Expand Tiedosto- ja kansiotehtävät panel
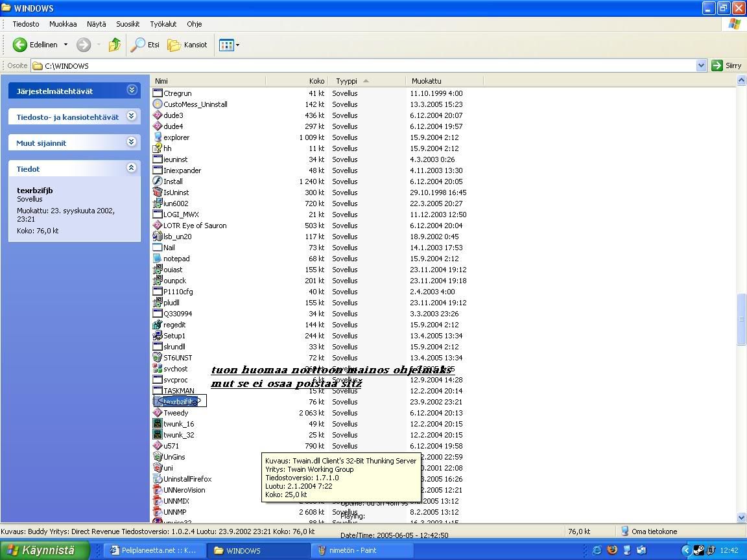747x560 pixels. pyautogui.click(x=132, y=116)
